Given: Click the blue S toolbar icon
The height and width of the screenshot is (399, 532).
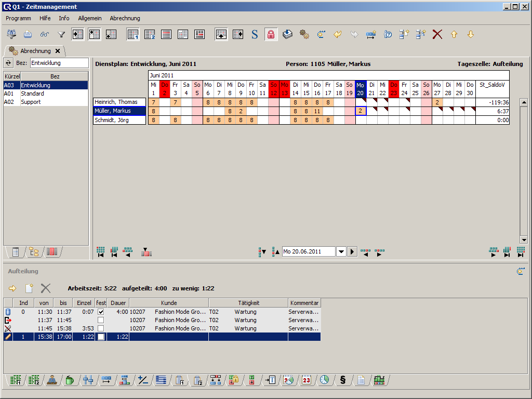Looking at the screenshot, I should point(255,34).
